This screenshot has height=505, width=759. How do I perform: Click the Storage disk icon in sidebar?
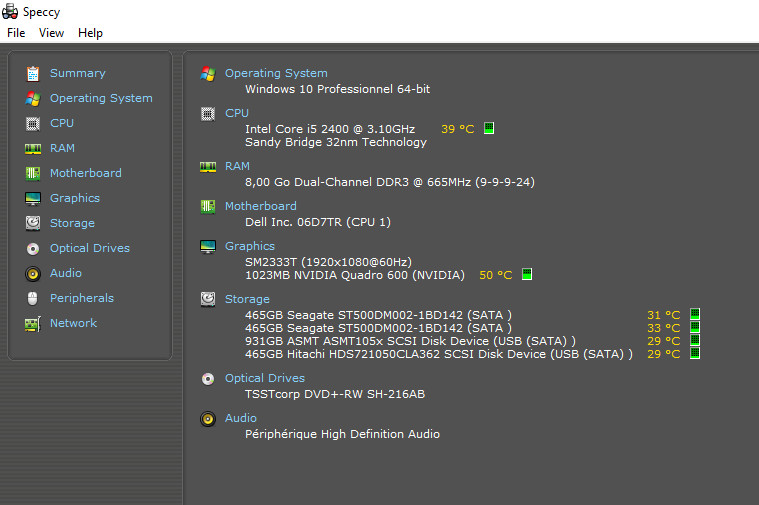pyautogui.click(x=33, y=223)
